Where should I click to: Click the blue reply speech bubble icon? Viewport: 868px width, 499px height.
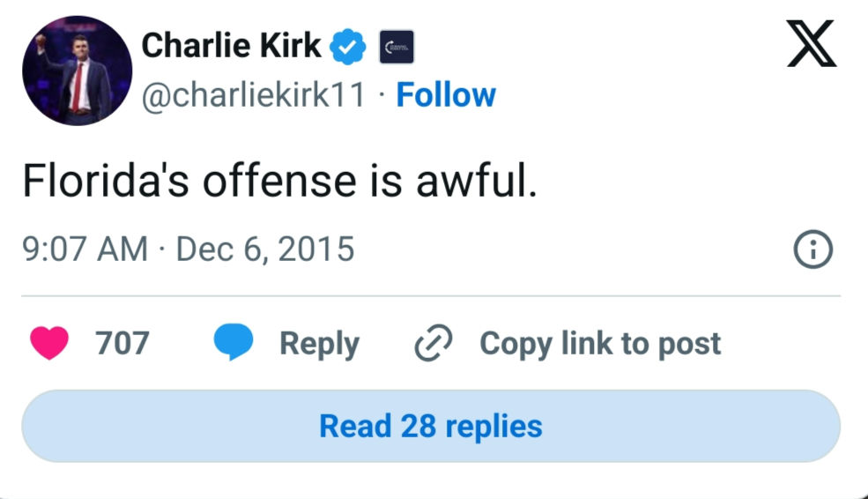click(234, 342)
